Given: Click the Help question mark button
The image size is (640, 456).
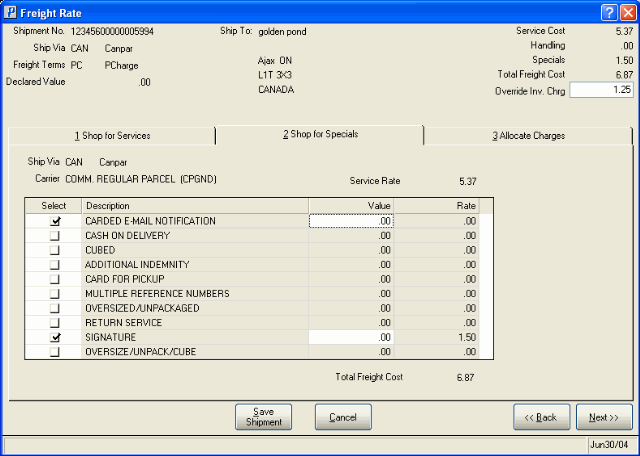Looking at the screenshot, I should 609,13.
